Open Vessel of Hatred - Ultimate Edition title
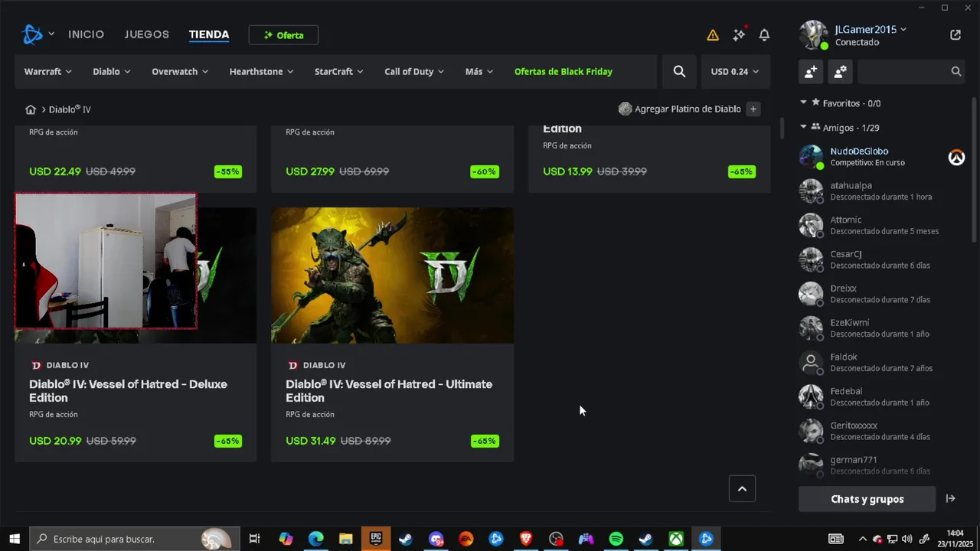Viewport: 980px width, 551px height. 389,391
